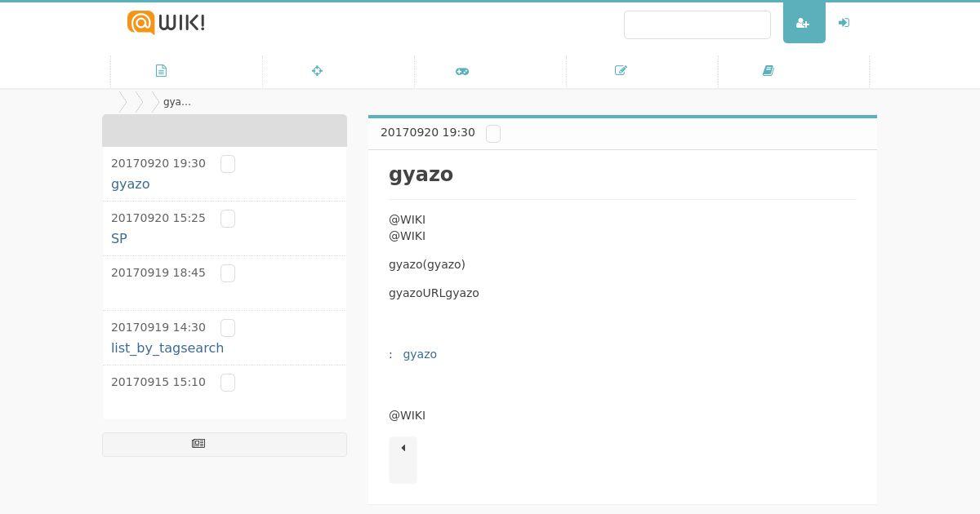Toggle box next to 20170915 15:10
This screenshot has height=514, width=980.
(x=228, y=383)
